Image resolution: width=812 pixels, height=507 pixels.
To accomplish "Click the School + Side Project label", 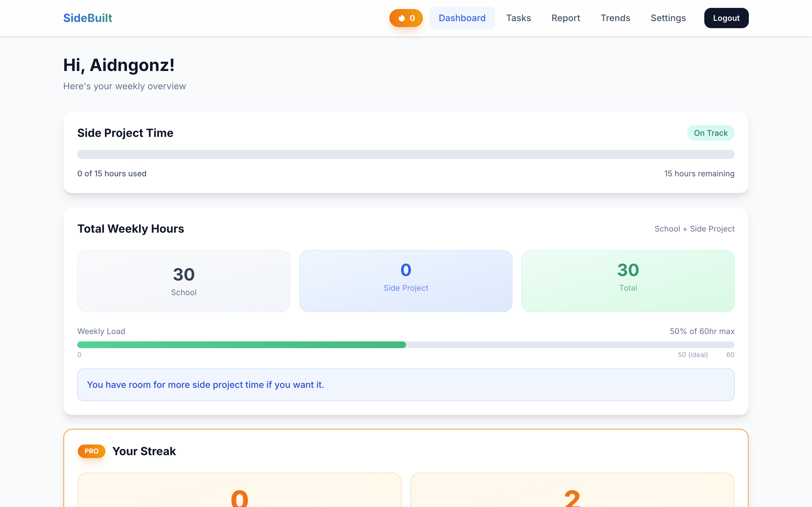I will coord(694,229).
